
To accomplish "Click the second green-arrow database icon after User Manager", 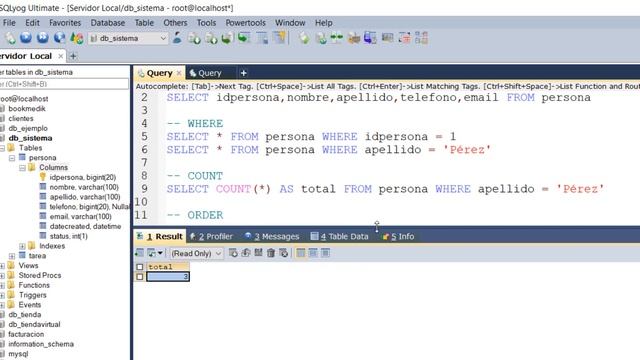I will click(211, 38).
